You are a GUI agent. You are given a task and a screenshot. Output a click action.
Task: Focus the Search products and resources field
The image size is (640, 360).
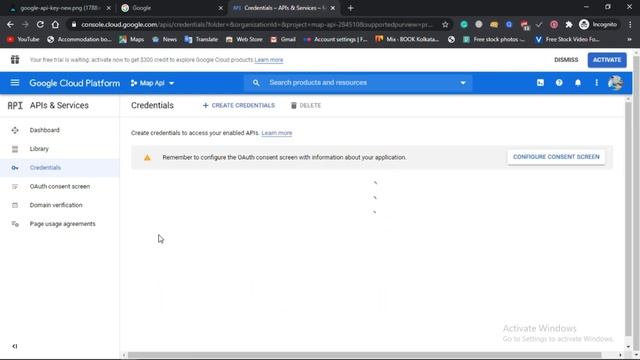pos(359,83)
